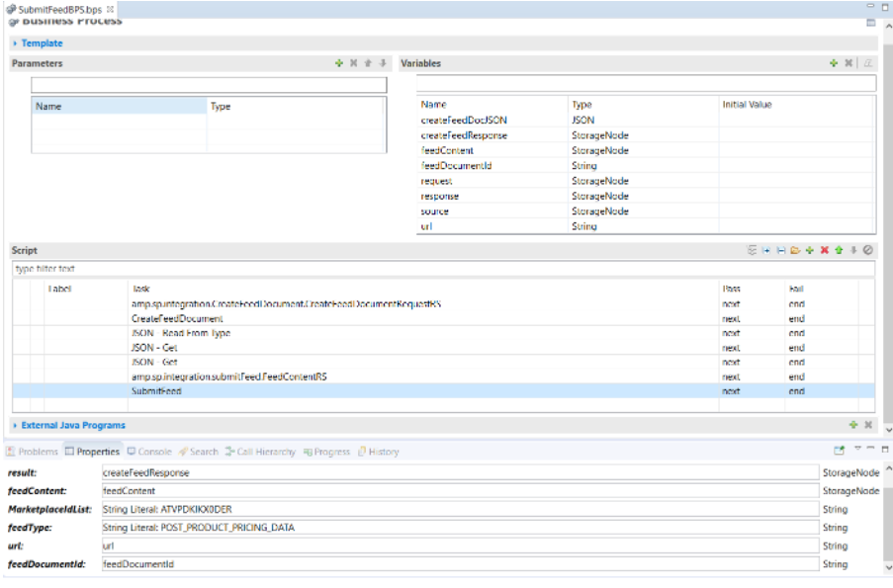Viewport: 893px width, 588px height.
Task: Click the Task column header in Script
Action: 423,289
